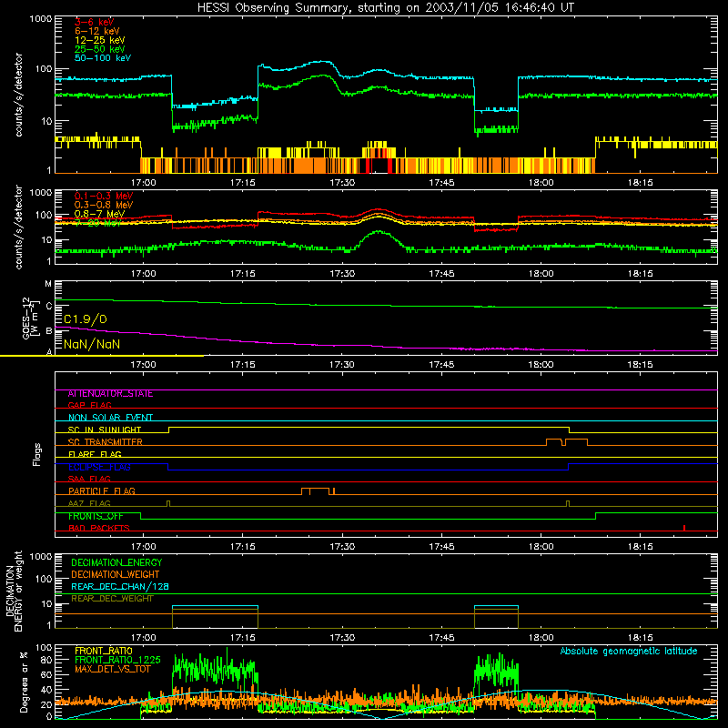Click the green 7-20 MeV legend label
This screenshot has width=728, height=728.
tap(98, 223)
